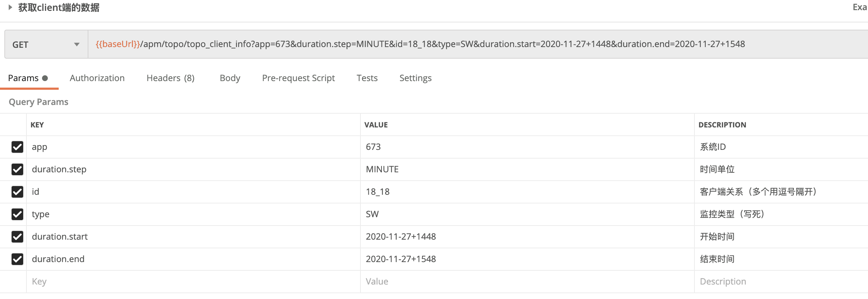Click the request URL input field

coord(471,44)
